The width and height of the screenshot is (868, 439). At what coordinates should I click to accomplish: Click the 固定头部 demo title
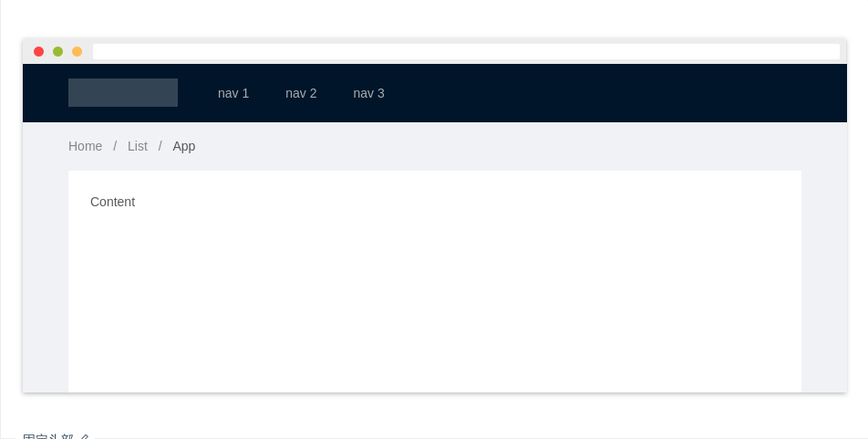pos(47,436)
